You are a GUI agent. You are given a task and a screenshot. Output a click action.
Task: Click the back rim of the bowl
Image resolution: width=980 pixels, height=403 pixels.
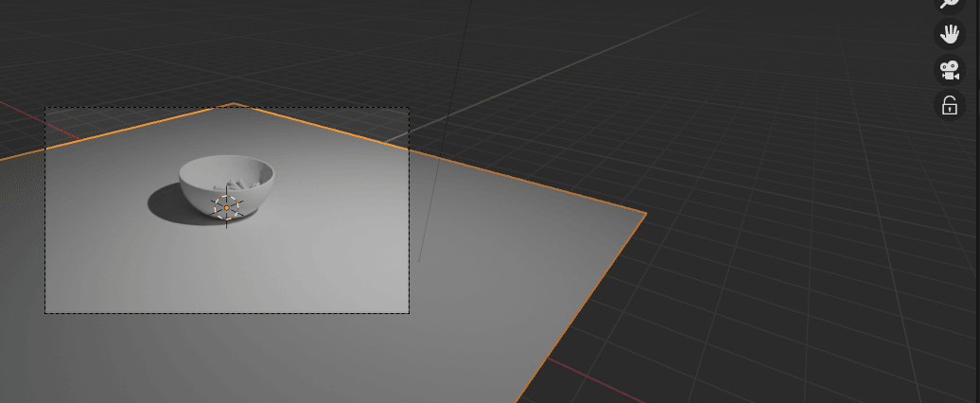[227, 159]
